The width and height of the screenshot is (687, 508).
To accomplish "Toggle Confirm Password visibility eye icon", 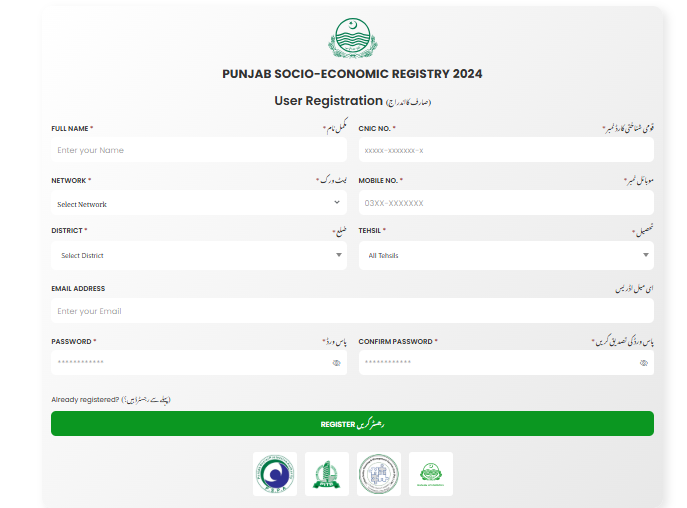I will (644, 363).
